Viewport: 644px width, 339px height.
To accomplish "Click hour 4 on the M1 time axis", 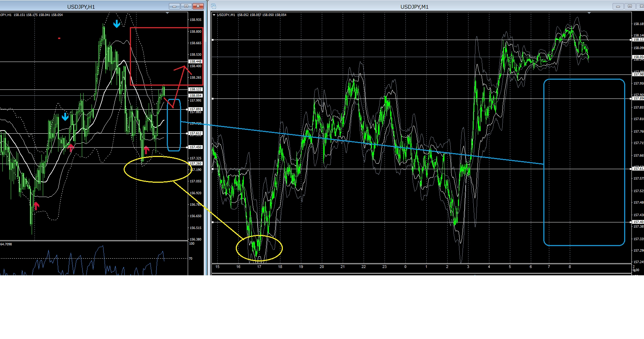I will 489,267.
